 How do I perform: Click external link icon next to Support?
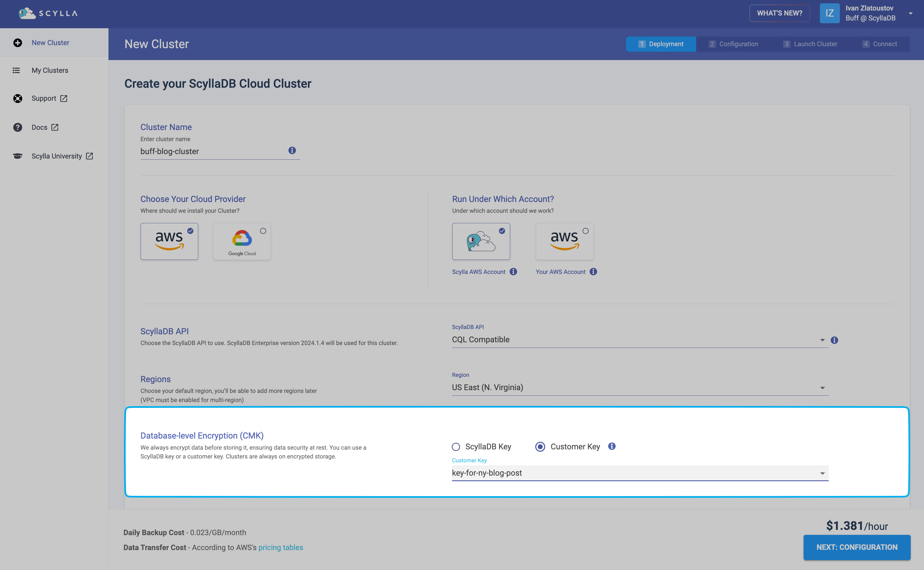tap(64, 99)
